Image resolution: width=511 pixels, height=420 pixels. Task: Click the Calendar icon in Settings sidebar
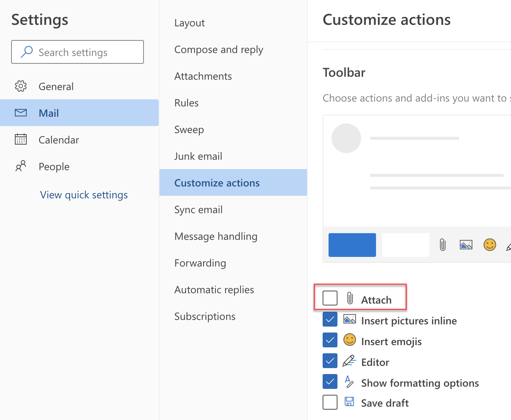(21, 139)
